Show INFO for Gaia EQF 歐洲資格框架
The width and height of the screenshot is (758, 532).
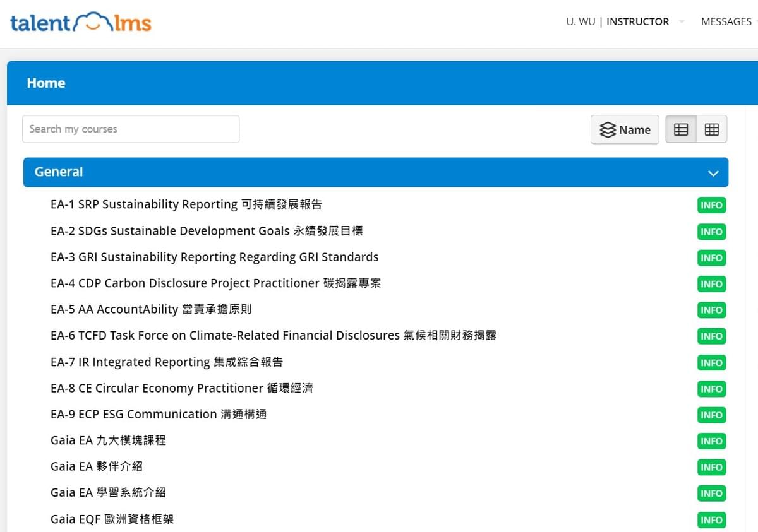click(711, 520)
